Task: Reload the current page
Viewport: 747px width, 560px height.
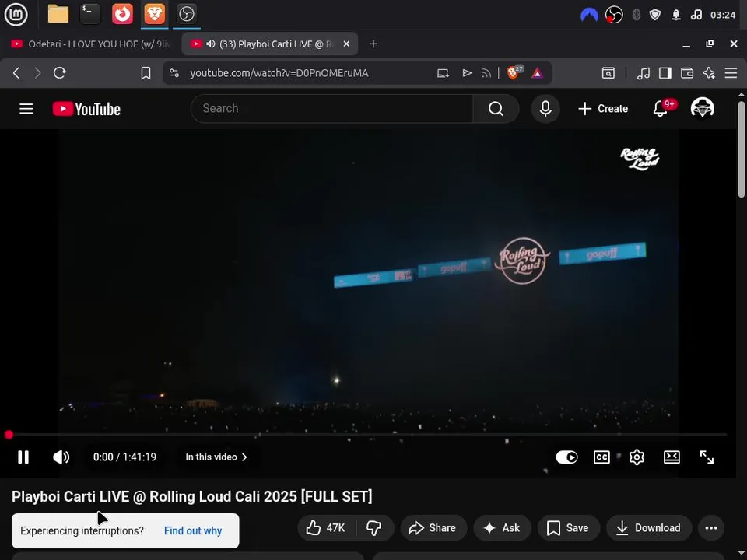Action: point(60,73)
